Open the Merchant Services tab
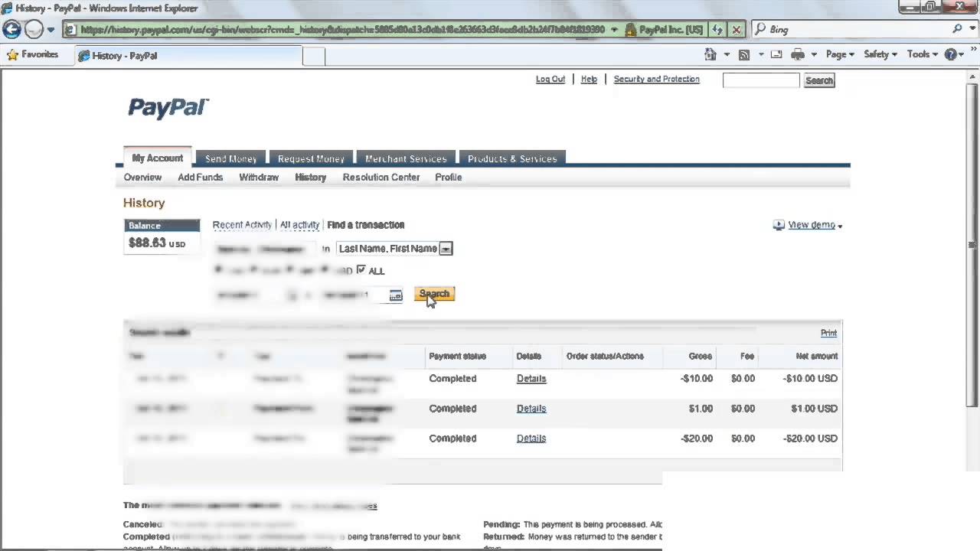The image size is (980, 551). click(406, 158)
